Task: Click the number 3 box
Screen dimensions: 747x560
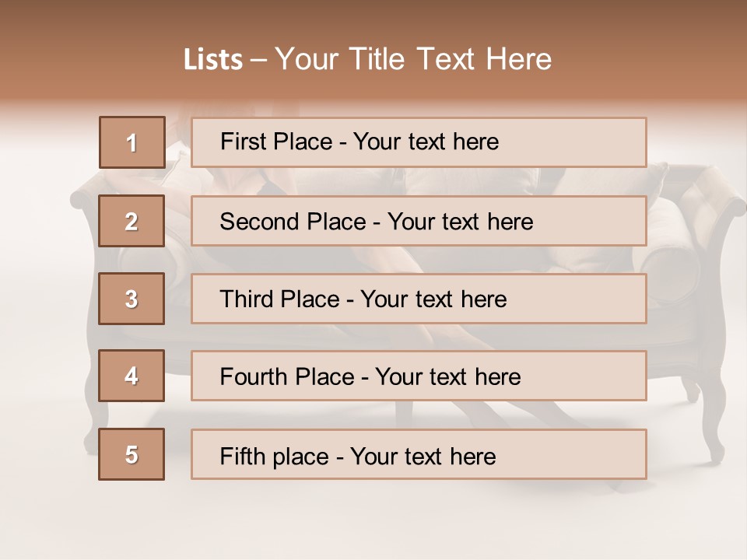Action: 132,299
